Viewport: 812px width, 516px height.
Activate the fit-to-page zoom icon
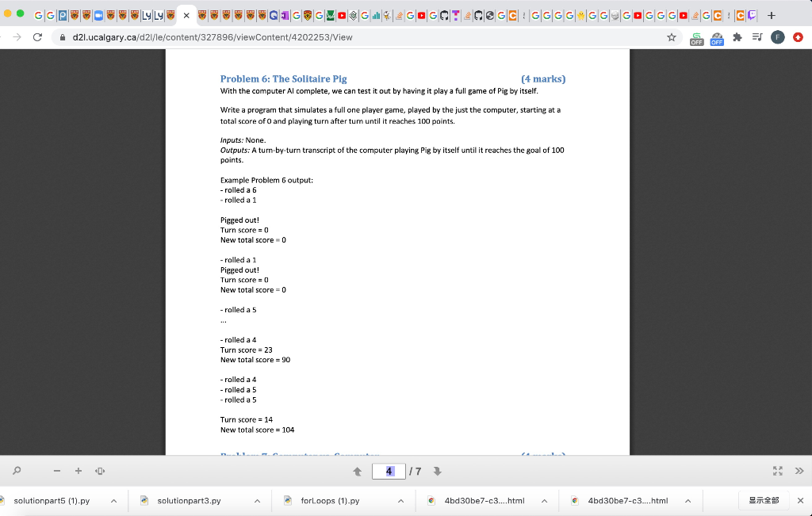point(100,471)
